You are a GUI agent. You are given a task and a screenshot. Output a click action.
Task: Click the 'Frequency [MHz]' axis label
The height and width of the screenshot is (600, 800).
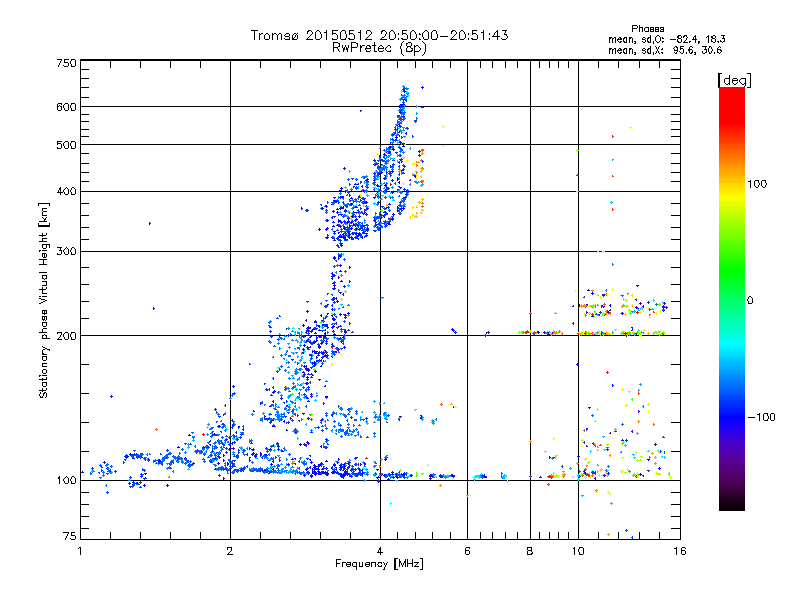click(379, 564)
